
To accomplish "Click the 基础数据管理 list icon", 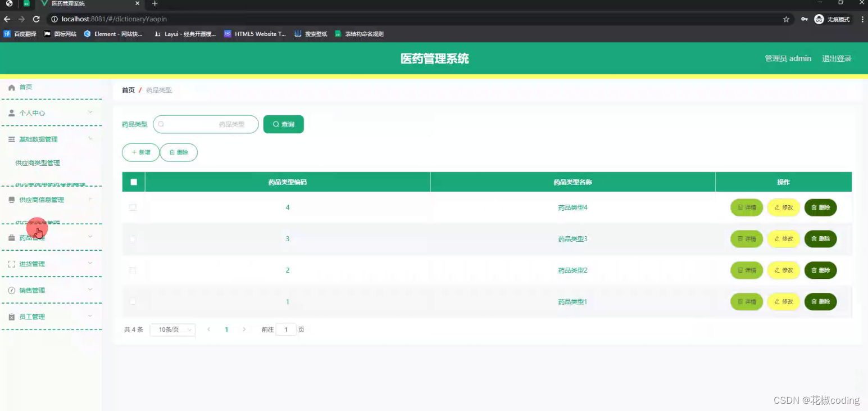I will pyautogui.click(x=12, y=139).
